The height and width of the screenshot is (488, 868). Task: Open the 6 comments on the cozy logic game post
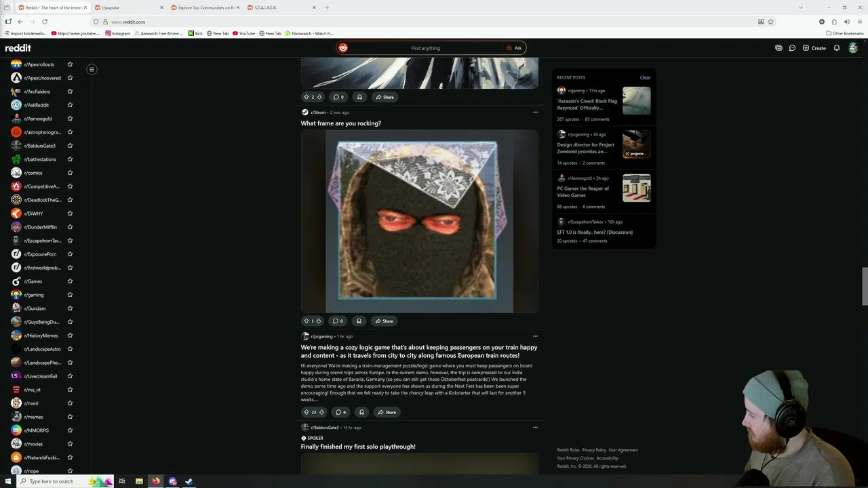(x=341, y=412)
